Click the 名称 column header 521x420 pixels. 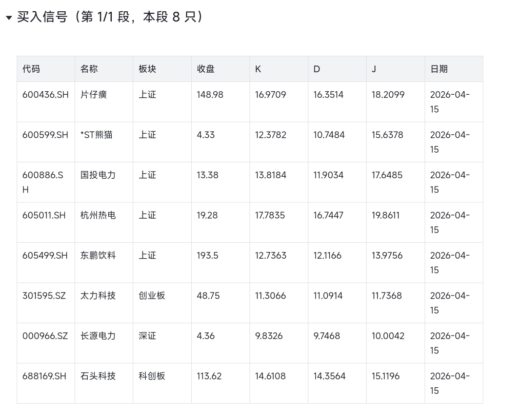tap(89, 69)
